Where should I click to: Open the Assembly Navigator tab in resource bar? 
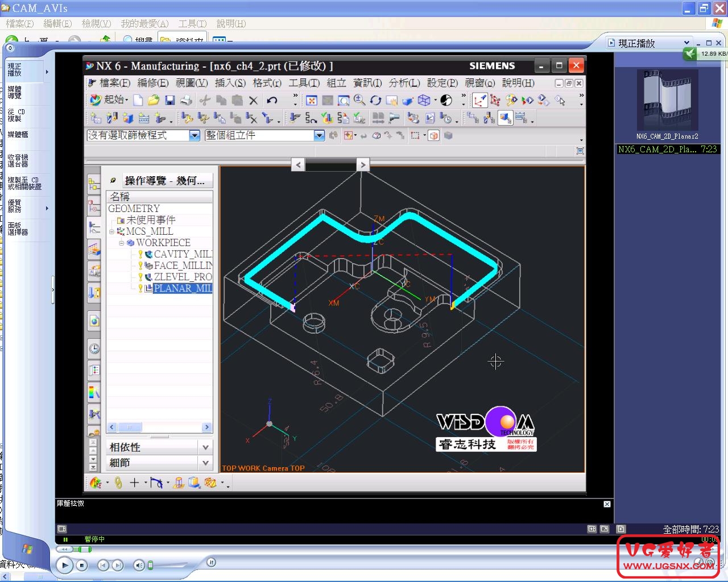point(94,185)
